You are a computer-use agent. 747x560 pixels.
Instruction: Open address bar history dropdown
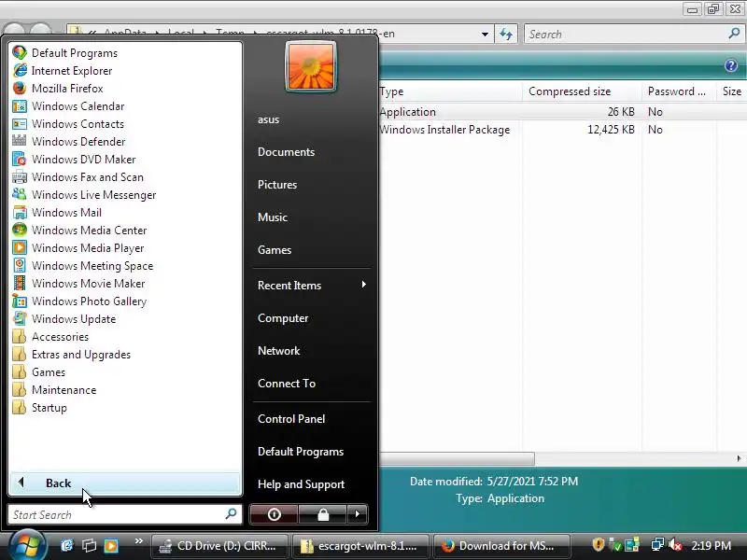point(485,35)
